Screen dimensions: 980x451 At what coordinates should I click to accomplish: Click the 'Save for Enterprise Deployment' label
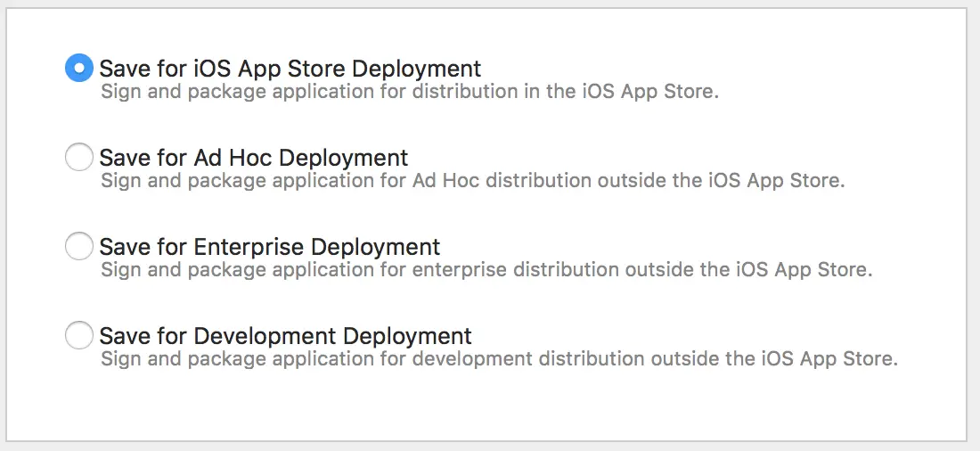point(270,247)
